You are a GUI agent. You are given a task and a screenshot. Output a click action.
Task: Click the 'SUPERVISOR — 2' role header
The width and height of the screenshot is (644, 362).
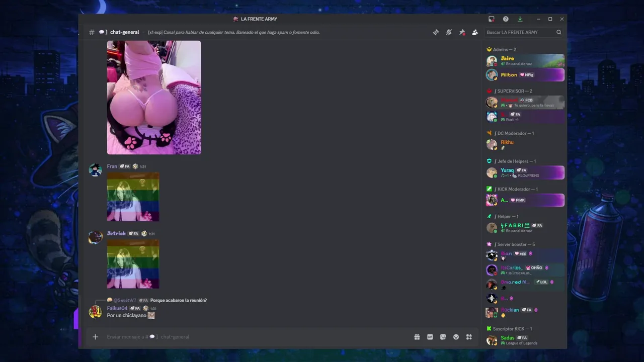pyautogui.click(x=513, y=91)
